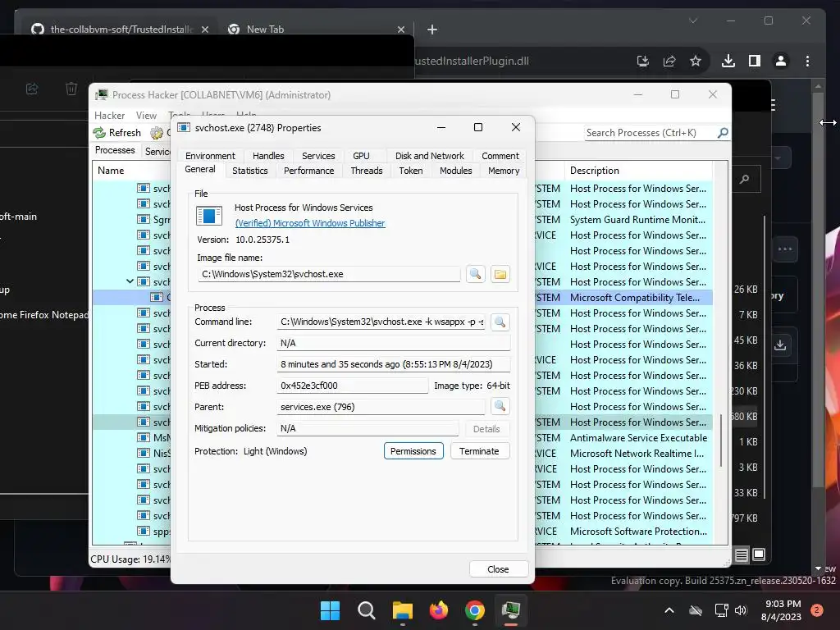Open Chrome downloads icon
This screenshot has width=840, height=630.
728,61
